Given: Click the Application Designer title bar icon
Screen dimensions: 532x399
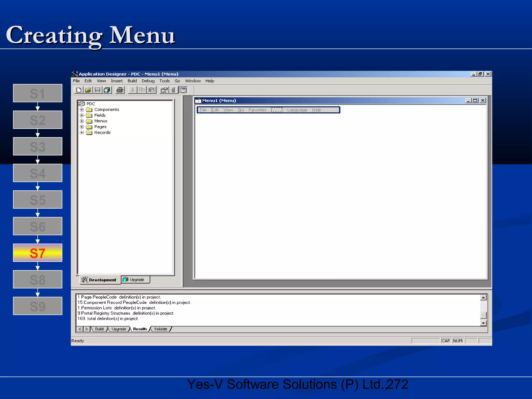Looking at the screenshot, I should coord(75,74).
